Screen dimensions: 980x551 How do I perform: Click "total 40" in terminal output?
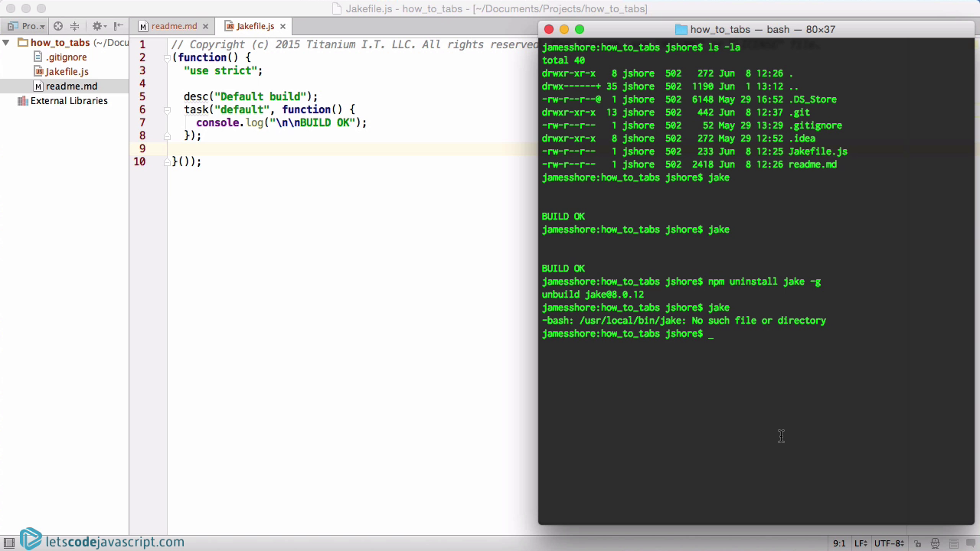pos(563,60)
